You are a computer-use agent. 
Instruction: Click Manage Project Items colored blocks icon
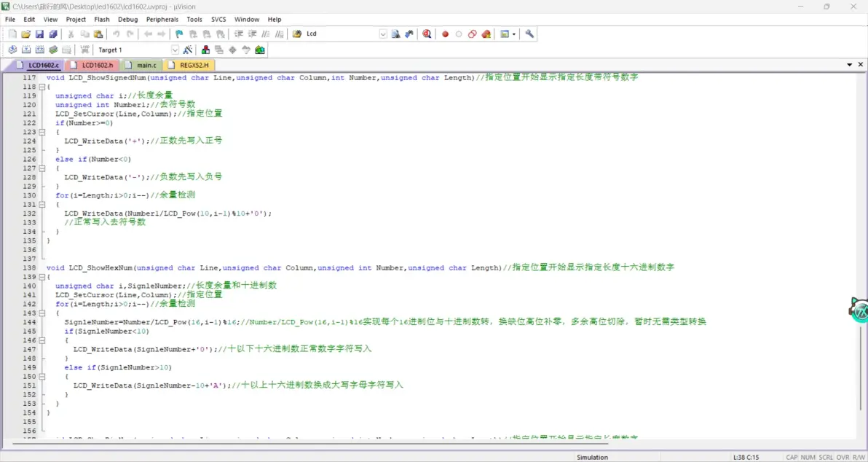(x=206, y=50)
